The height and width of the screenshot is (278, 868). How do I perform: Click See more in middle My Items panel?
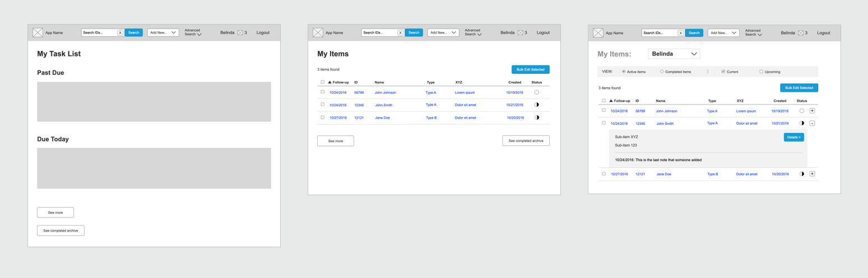pos(336,141)
